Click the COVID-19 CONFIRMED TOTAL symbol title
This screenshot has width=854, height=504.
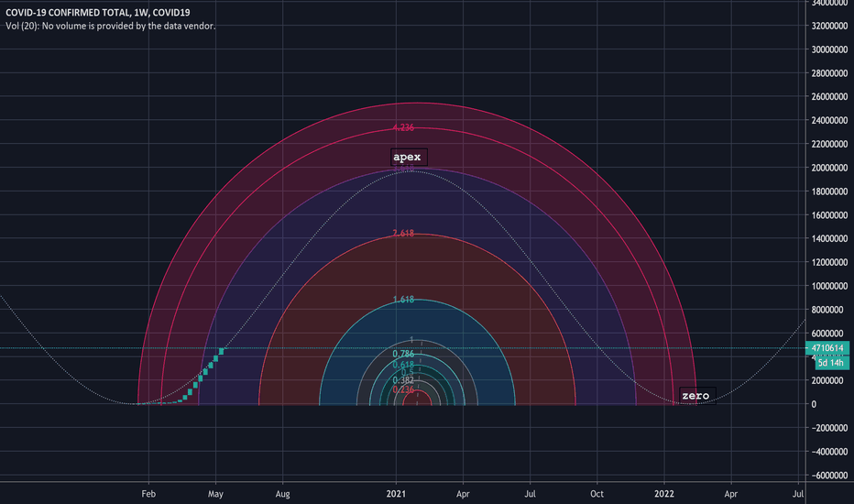point(98,13)
